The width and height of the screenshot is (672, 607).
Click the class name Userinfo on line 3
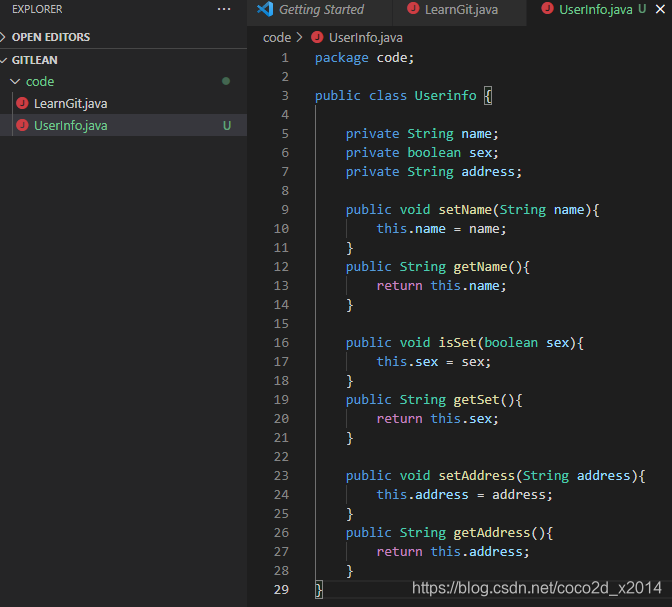445,96
